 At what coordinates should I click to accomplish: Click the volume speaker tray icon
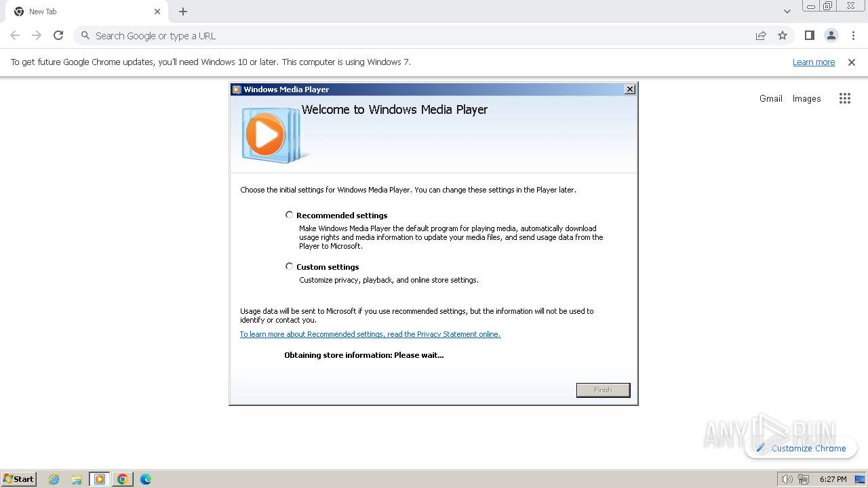tap(787, 479)
